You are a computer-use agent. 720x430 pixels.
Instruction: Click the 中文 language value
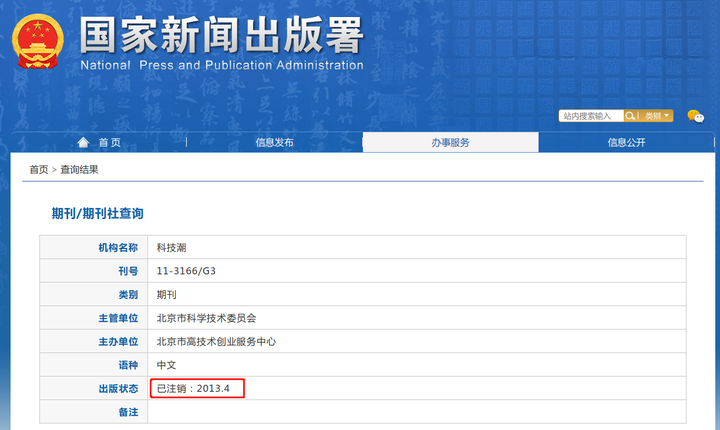(166, 365)
